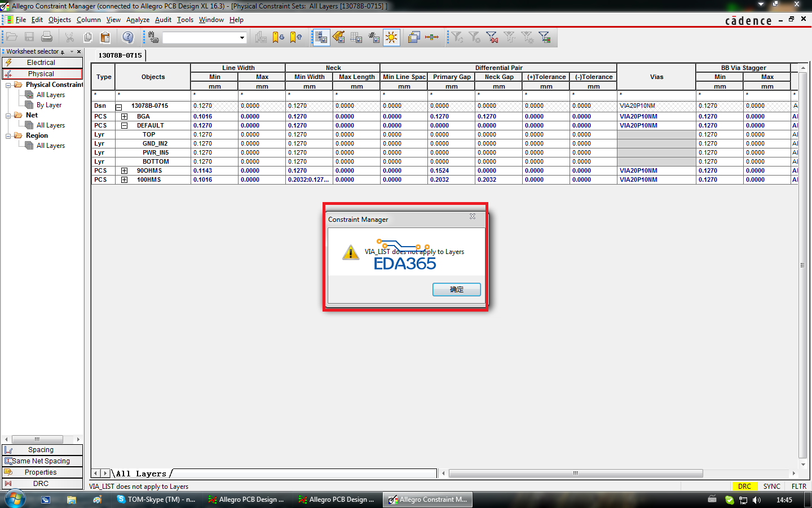
Task: Switch to Allegro Constraint Manager taskbar button
Action: tap(428, 500)
